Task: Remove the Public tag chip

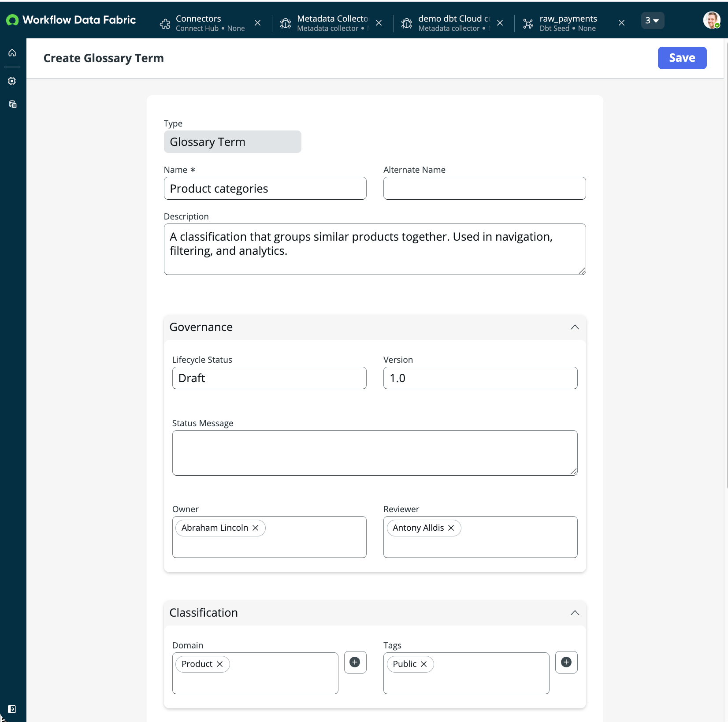Action: click(424, 664)
